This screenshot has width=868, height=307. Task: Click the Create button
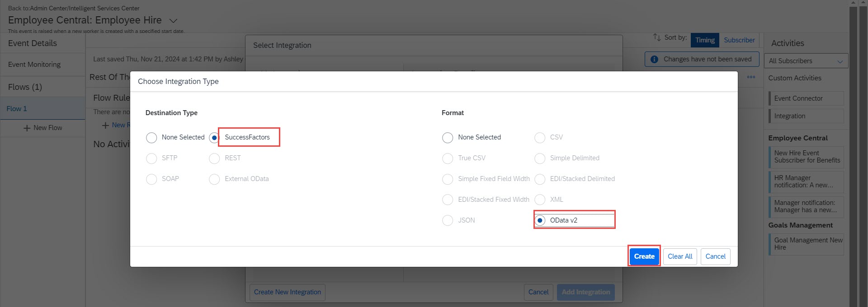(644, 256)
